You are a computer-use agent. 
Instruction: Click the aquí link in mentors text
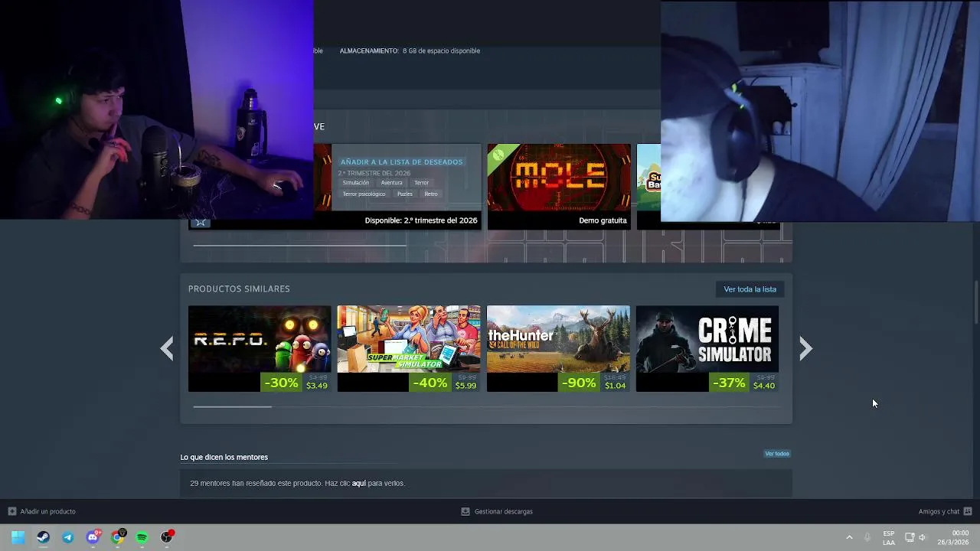[x=358, y=484]
